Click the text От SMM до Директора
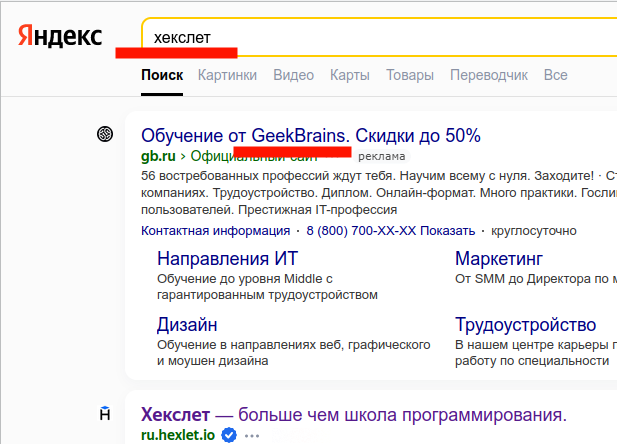 point(536,279)
